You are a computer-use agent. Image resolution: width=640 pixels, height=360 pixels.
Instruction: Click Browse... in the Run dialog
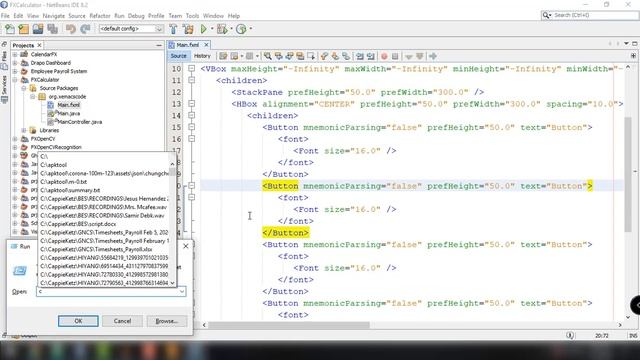pyautogui.click(x=167, y=321)
